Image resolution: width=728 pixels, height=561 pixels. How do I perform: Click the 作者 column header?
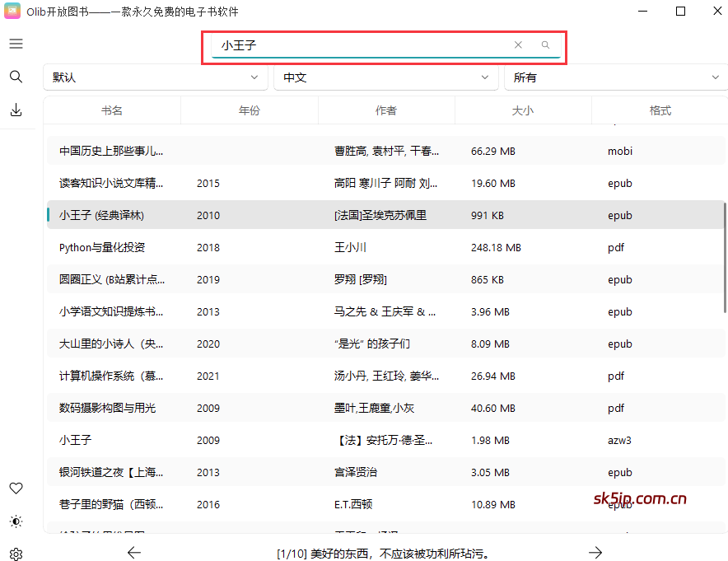click(x=386, y=110)
